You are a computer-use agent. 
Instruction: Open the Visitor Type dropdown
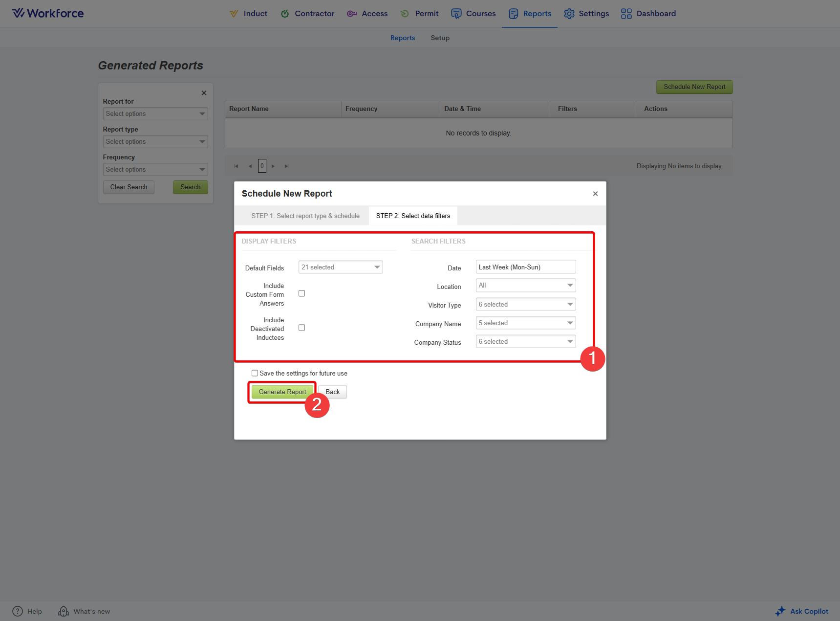coord(525,304)
